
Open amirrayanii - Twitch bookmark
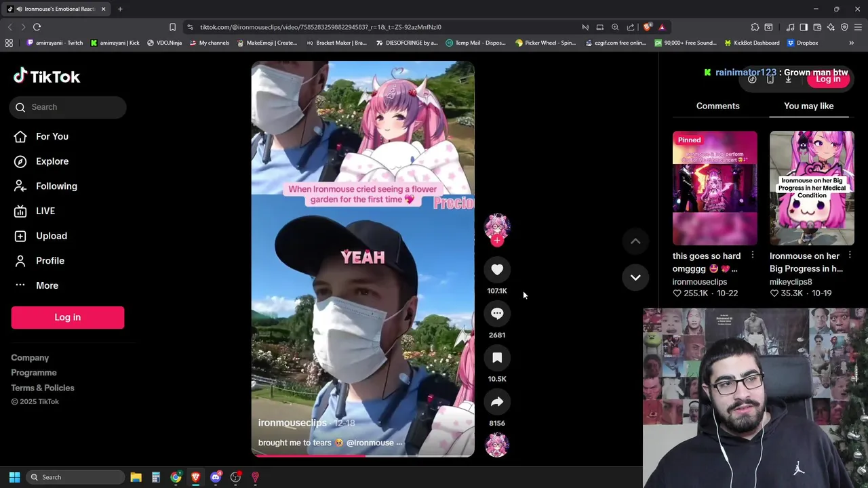pos(55,43)
